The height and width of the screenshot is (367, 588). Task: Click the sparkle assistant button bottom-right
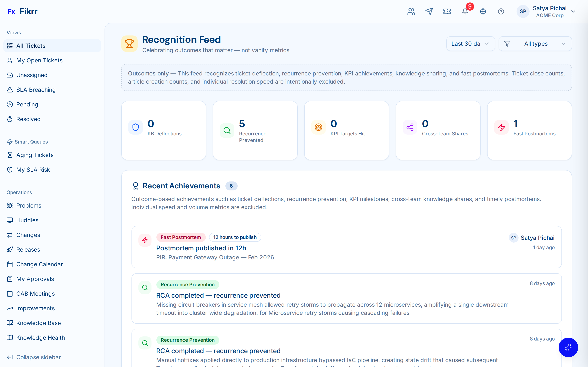pyautogui.click(x=568, y=347)
